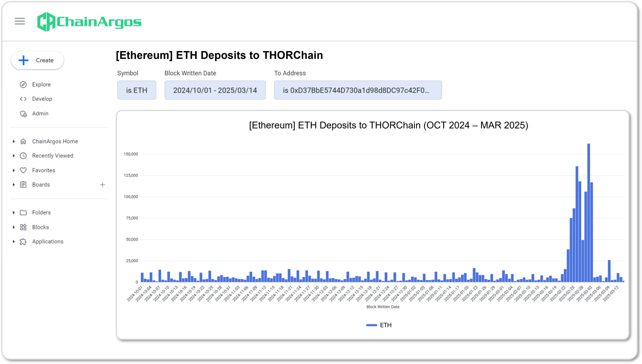Viewport: 642px width, 364px height.
Task: Expand the ChainArgos Home tree arrow
Action: [x=14, y=142]
